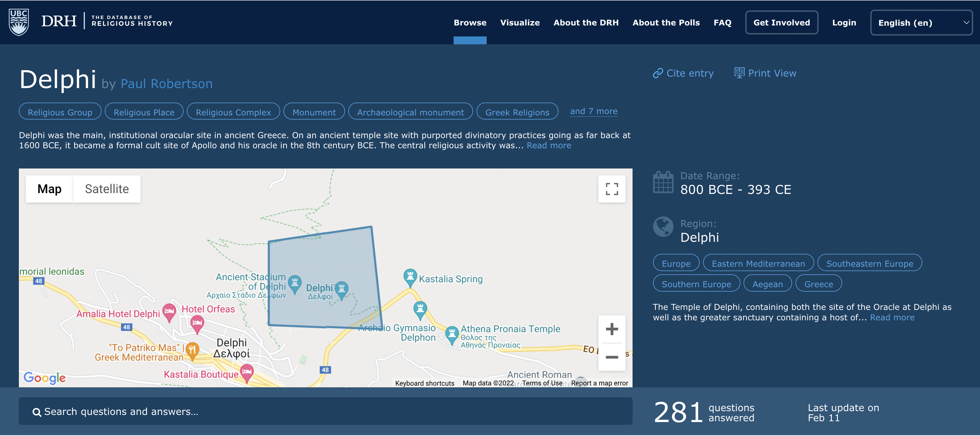Viewport: 980px width, 436px height.
Task: Toggle map fullscreen view icon
Action: (x=611, y=189)
